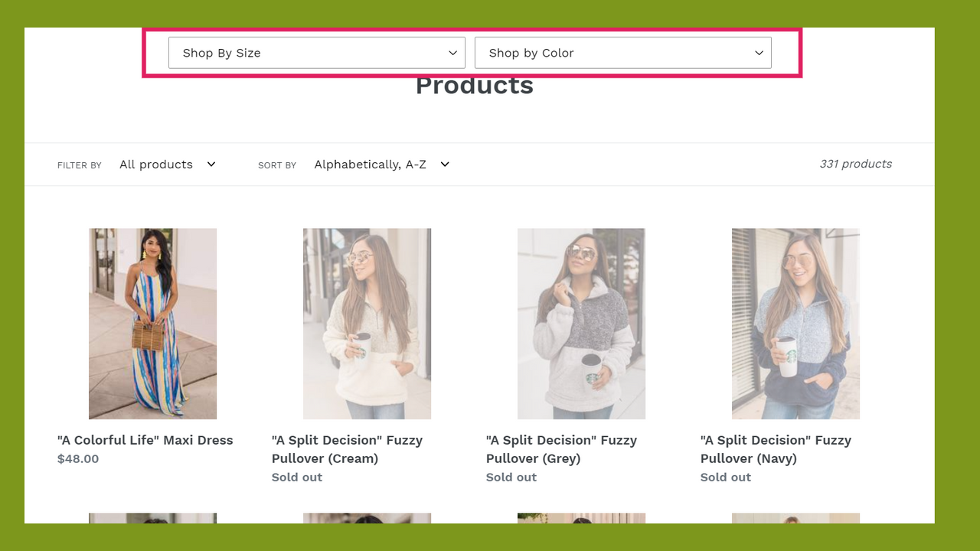Open the SORT BY Alphabetically A-Z dropdown
The height and width of the screenshot is (551, 980).
(381, 164)
